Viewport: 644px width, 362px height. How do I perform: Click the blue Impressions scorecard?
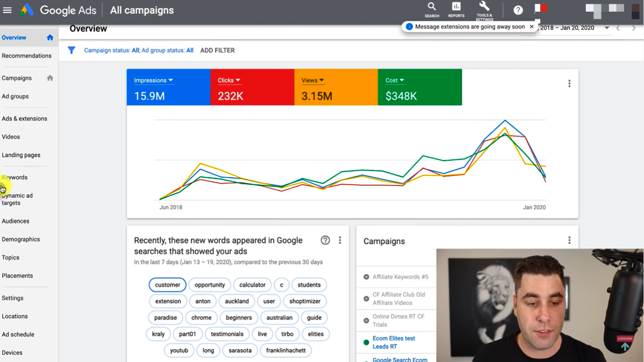point(169,87)
